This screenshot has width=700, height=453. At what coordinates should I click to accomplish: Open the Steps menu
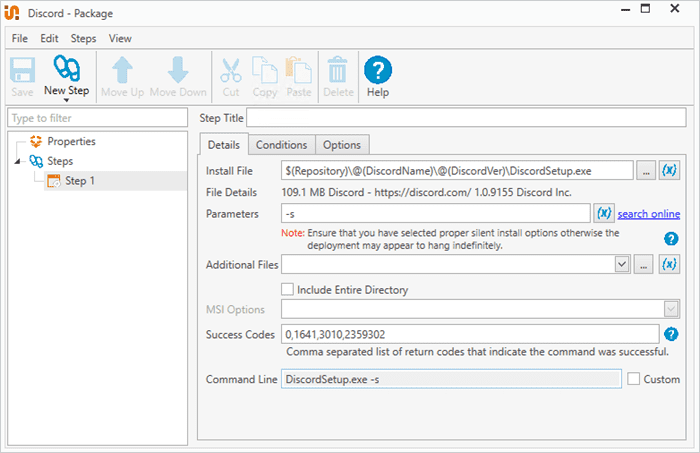(83, 38)
